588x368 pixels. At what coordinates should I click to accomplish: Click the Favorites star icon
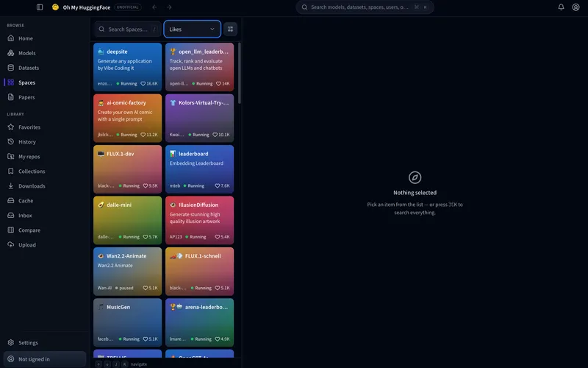click(11, 127)
